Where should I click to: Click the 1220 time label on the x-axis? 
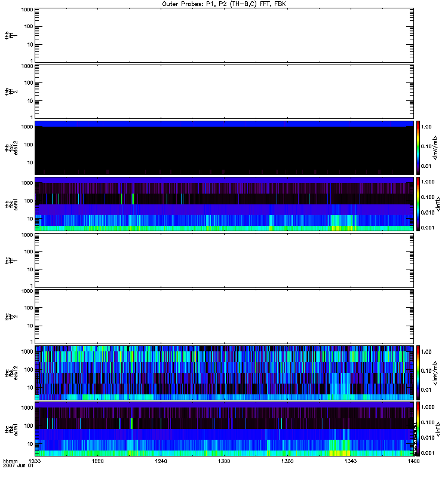point(97,461)
